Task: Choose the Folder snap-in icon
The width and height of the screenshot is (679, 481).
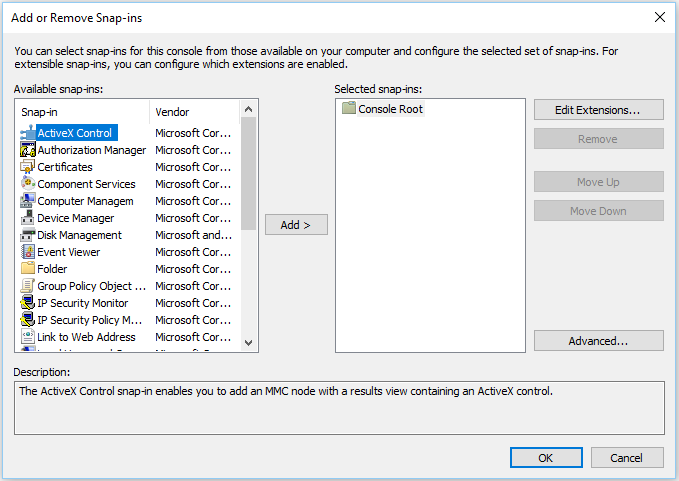Action: point(28,269)
